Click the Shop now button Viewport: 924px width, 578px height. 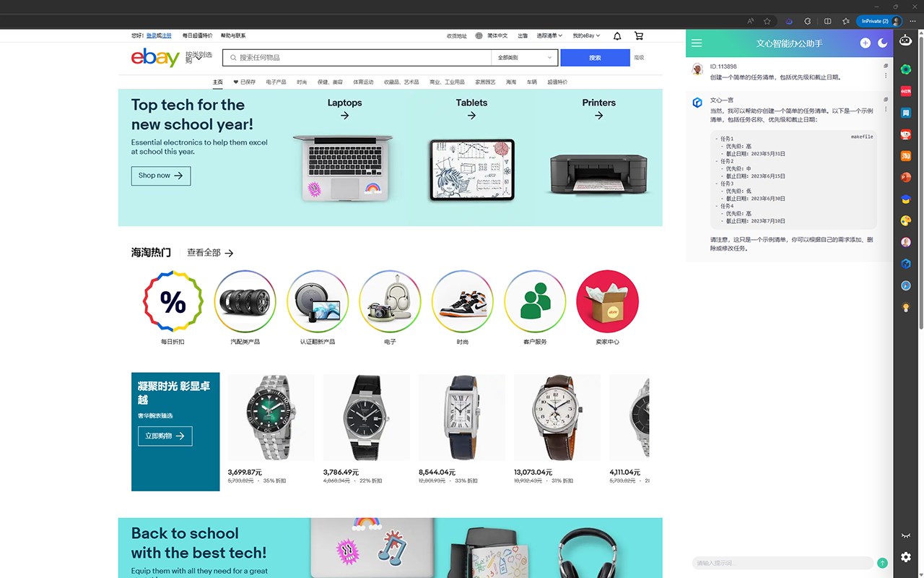tap(160, 176)
